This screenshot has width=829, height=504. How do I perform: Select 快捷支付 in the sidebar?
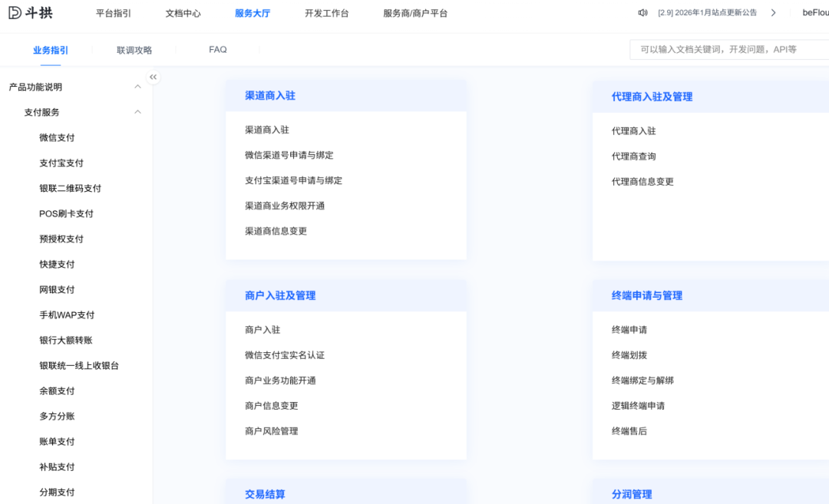click(x=57, y=264)
